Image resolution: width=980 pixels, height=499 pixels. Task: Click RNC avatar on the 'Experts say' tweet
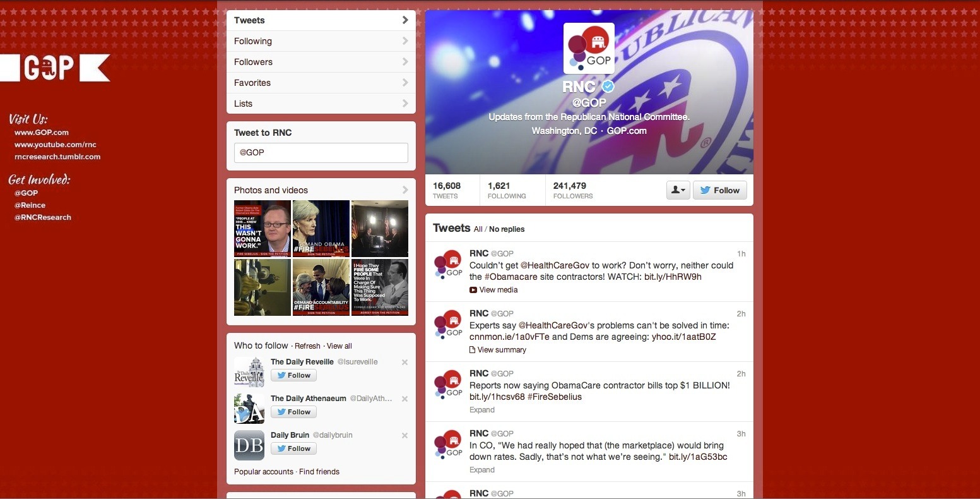[x=448, y=324]
